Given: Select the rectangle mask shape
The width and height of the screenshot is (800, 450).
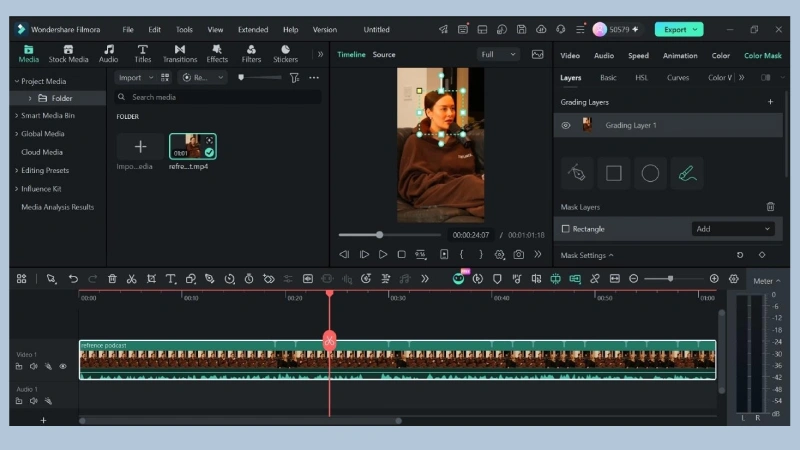Looking at the screenshot, I should [614, 173].
